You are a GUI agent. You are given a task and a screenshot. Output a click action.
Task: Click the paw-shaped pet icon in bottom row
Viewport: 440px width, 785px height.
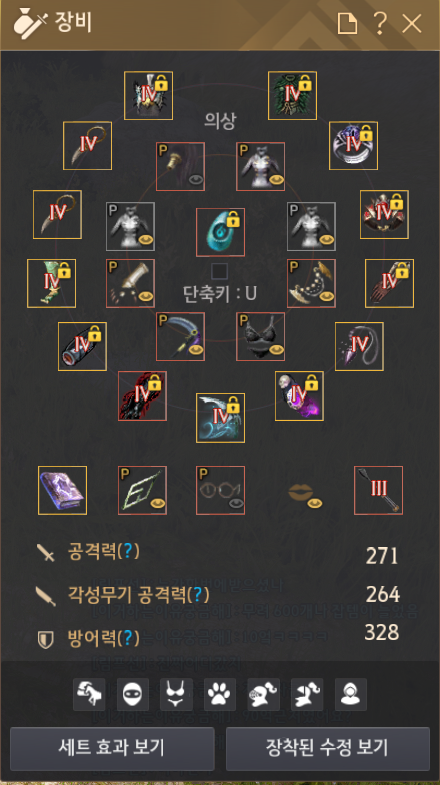[220, 694]
